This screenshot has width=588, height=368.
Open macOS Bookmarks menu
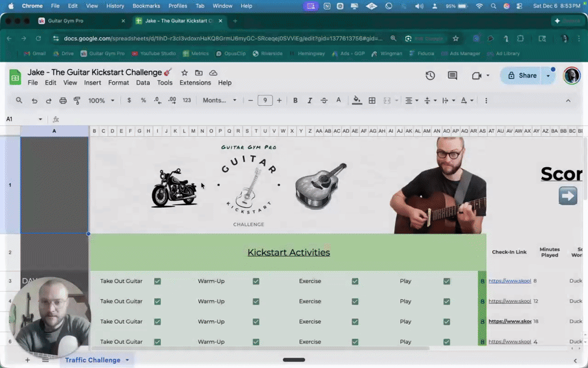coord(146,6)
